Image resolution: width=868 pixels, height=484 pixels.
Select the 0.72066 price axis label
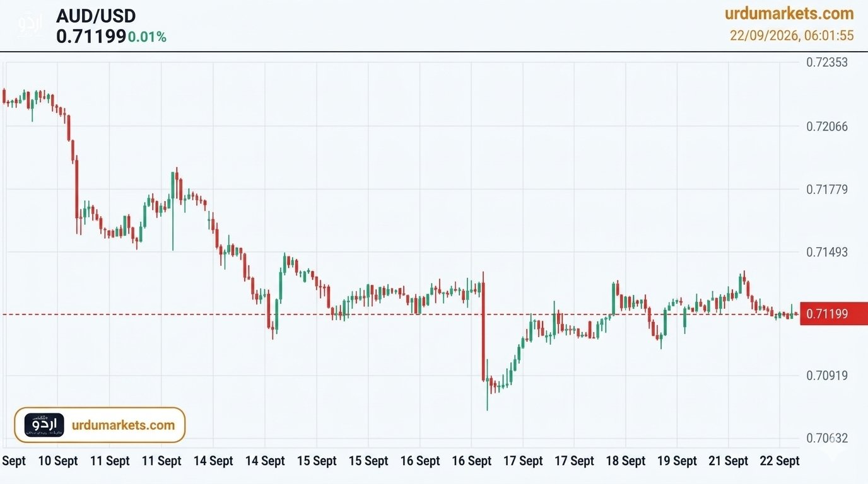[827, 127]
